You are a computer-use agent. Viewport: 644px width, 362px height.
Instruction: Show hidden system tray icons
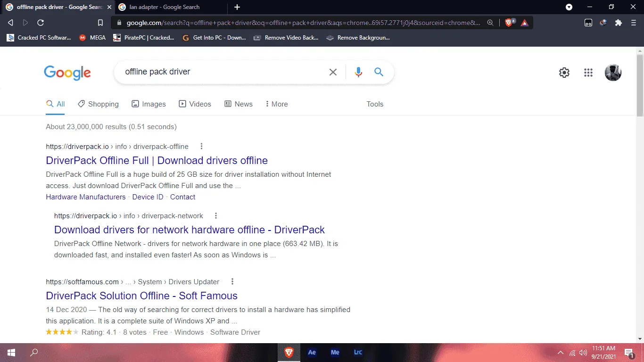pyautogui.click(x=561, y=353)
